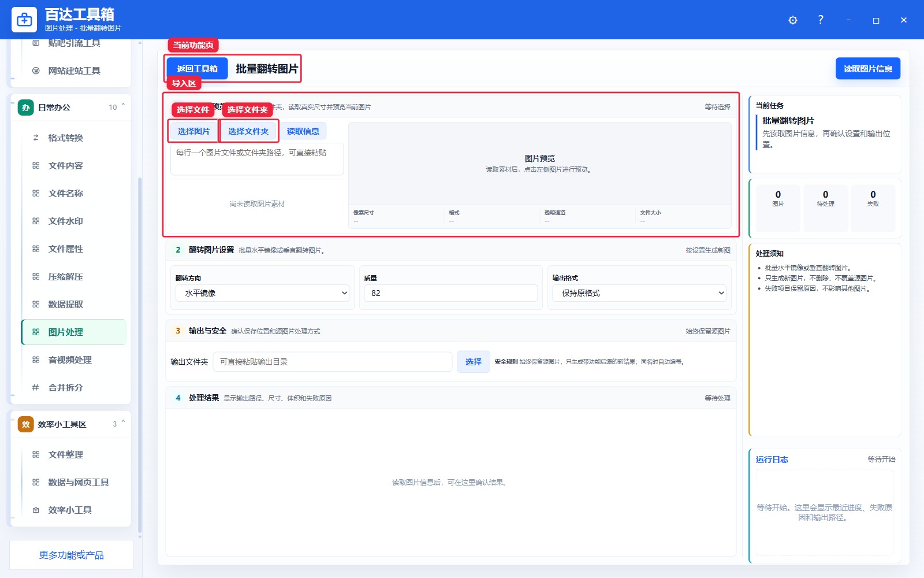
Task: Collapse the 效率小工具区 category chevron
Action: (x=123, y=423)
